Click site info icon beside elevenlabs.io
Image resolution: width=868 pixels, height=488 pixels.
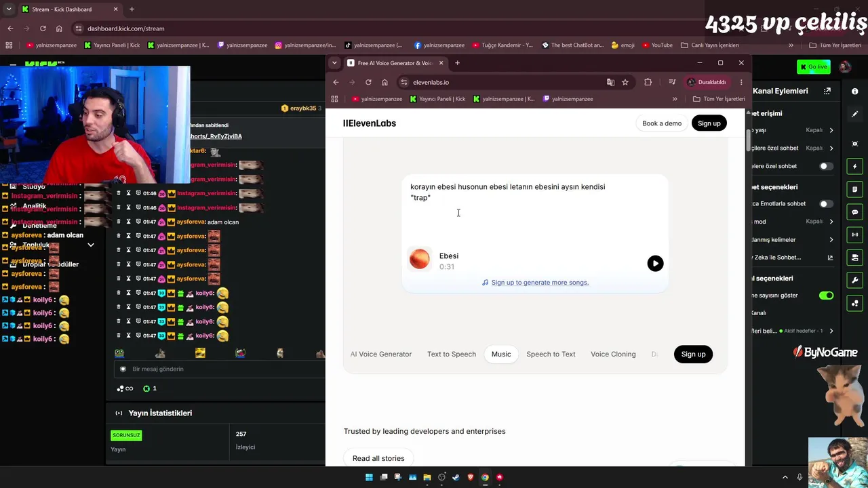click(x=404, y=82)
